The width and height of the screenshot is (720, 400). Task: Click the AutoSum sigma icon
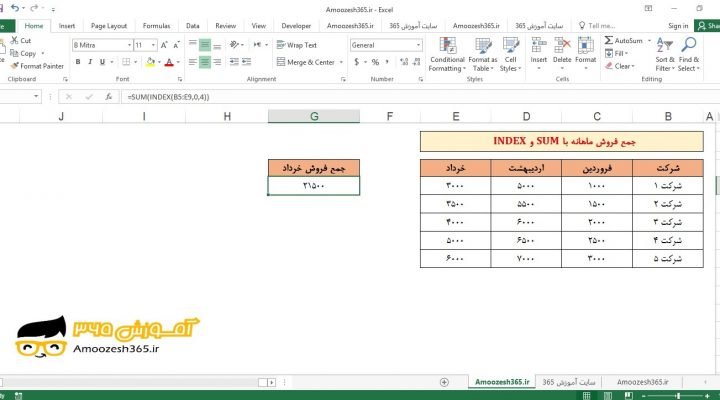pyautogui.click(x=609, y=40)
